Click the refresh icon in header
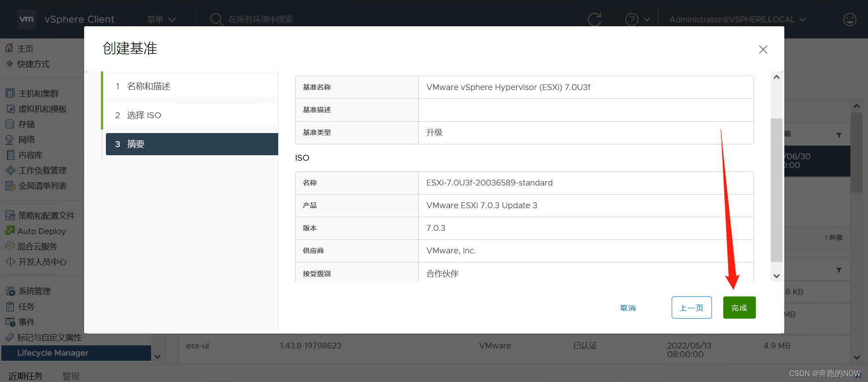 tap(594, 19)
